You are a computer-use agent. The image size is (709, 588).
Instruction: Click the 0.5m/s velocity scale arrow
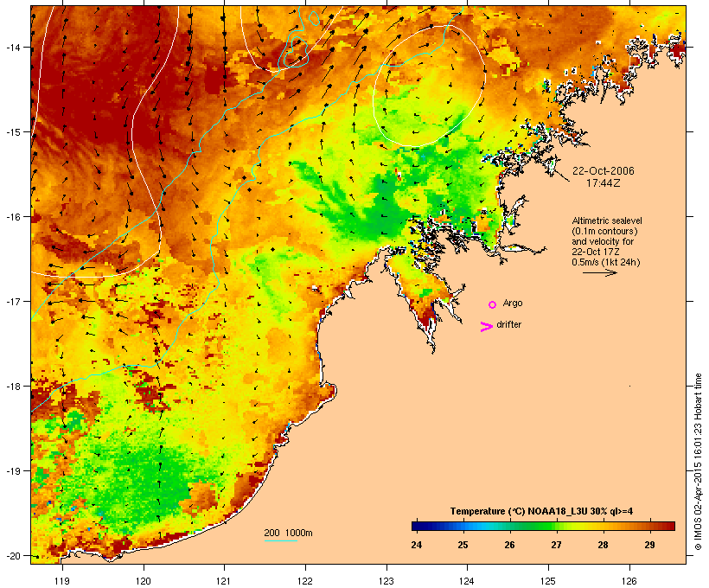(x=599, y=272)
